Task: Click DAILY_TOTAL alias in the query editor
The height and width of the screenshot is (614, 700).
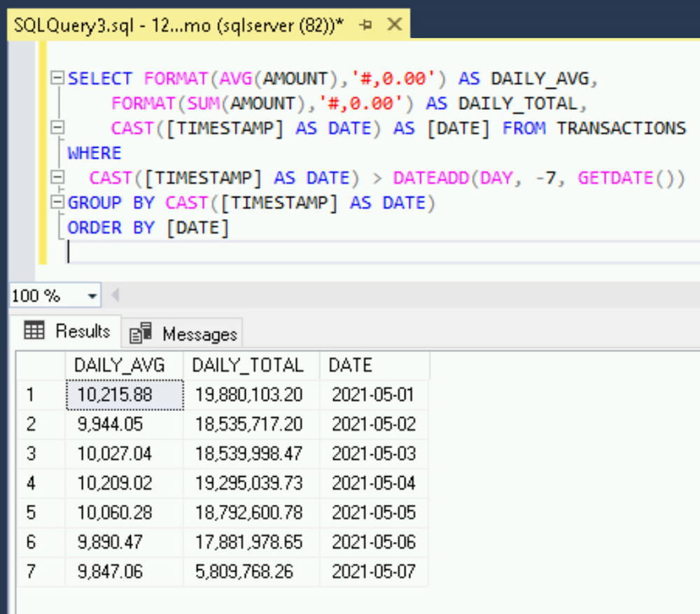Action: click(x=518, y=104)
